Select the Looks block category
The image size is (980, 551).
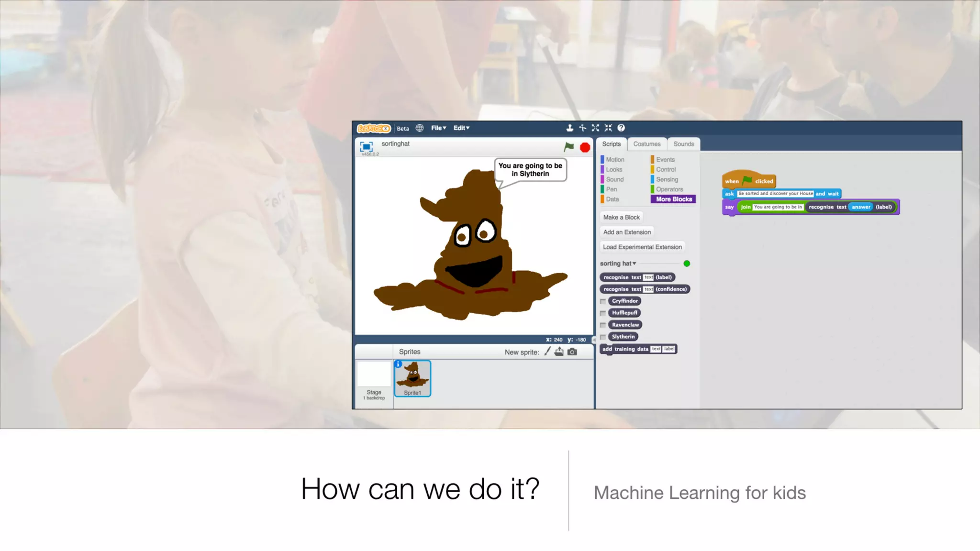point(613,170)
